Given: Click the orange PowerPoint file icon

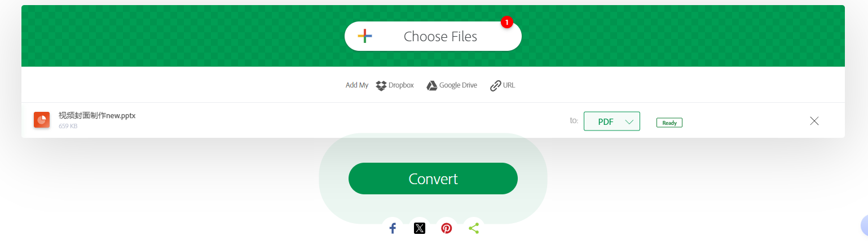Looking at the screenshot, I should 42,120.
